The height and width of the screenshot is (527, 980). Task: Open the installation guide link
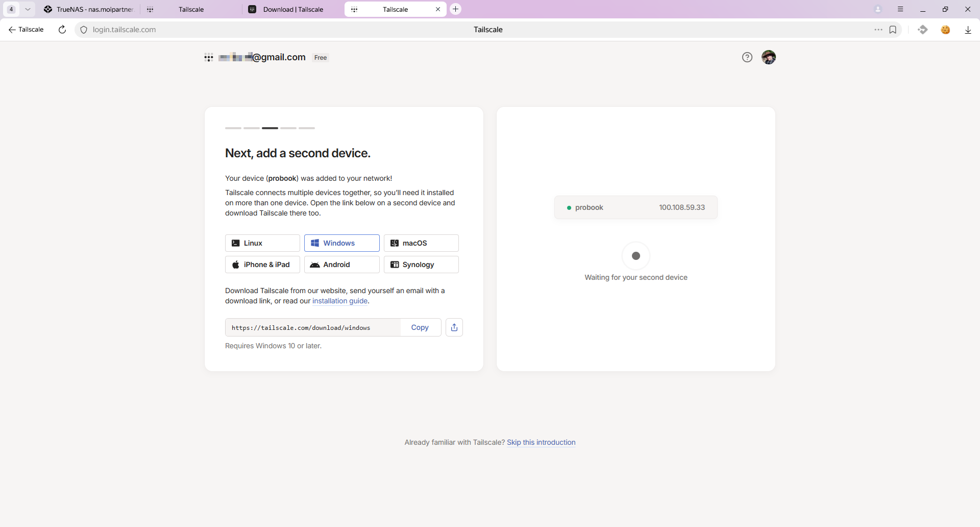(x=340, y=301)
